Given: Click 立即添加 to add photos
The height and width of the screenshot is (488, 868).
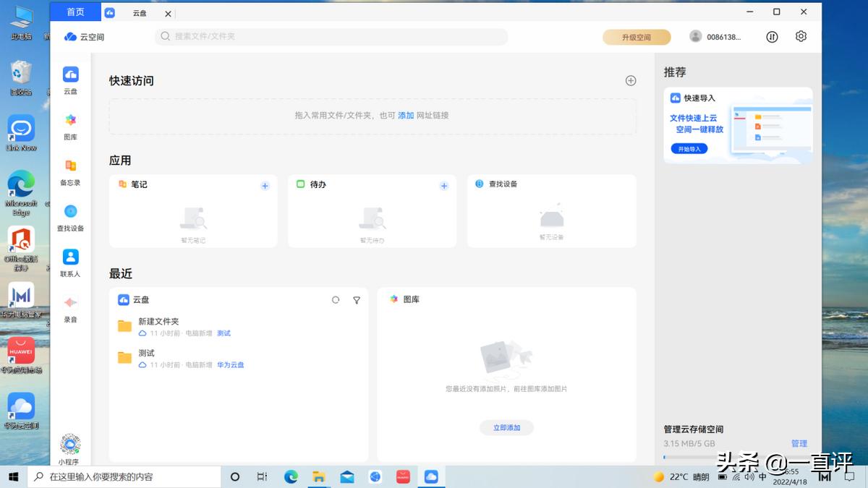Looking at the screenshot, I should click(506, 427).
